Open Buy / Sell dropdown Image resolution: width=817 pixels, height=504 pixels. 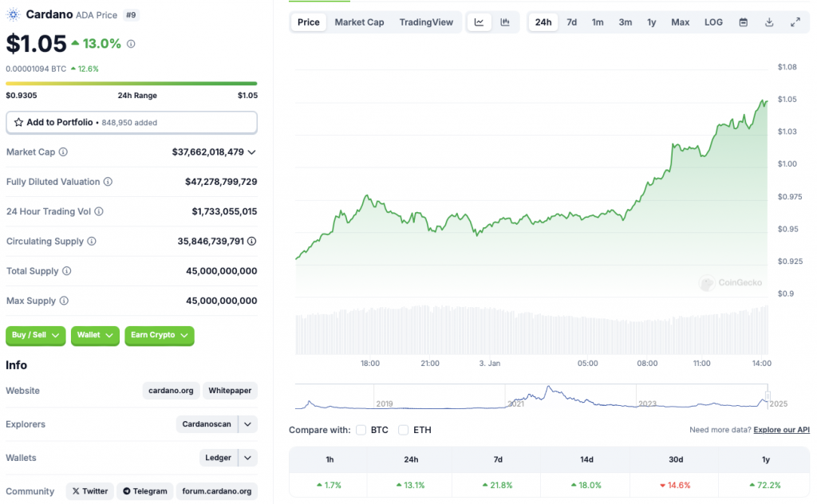(35, 335)
